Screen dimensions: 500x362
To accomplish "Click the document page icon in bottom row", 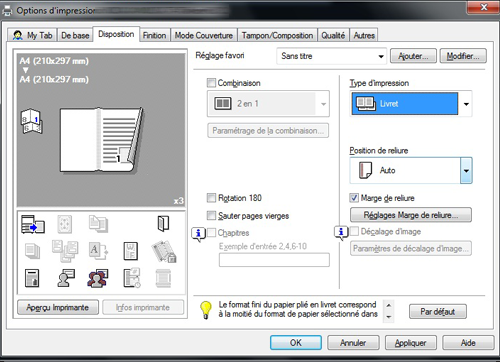I will tap(32, 278).
